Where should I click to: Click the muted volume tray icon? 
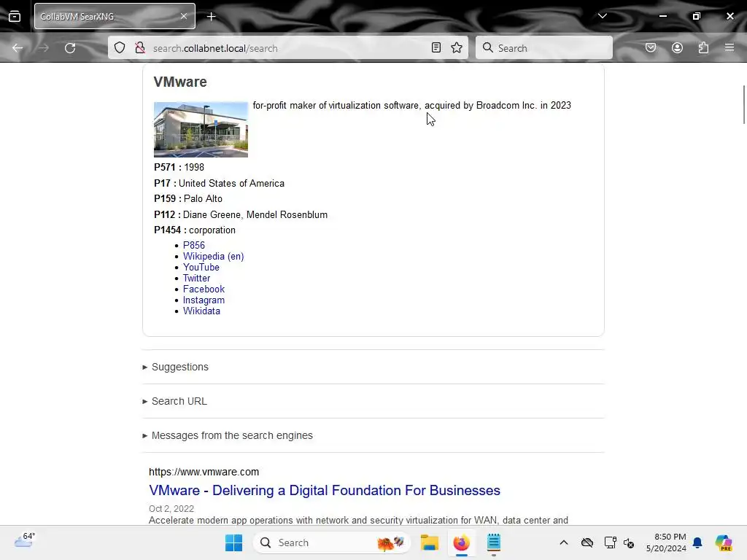629,542
